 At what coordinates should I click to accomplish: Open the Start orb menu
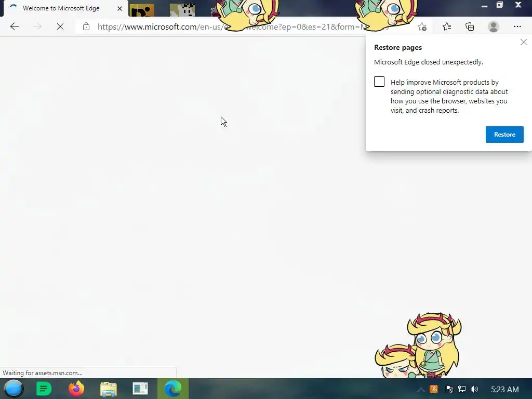point(14,389)
